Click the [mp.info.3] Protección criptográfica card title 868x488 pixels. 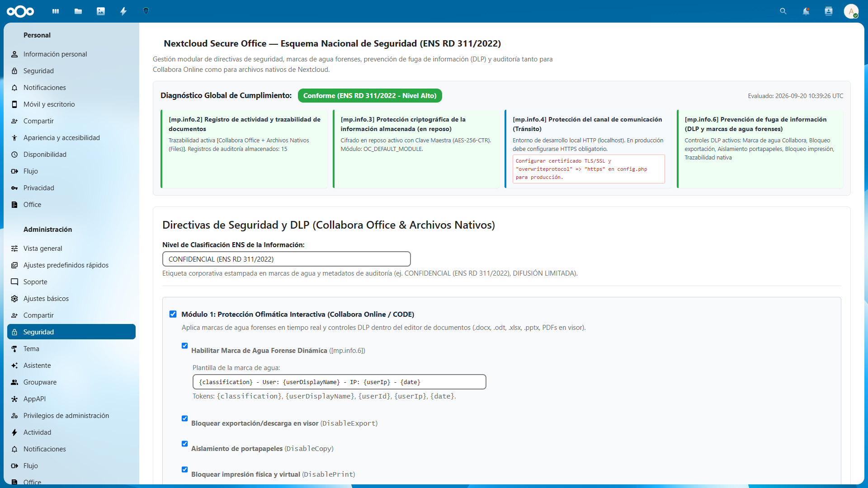[403, 124]
